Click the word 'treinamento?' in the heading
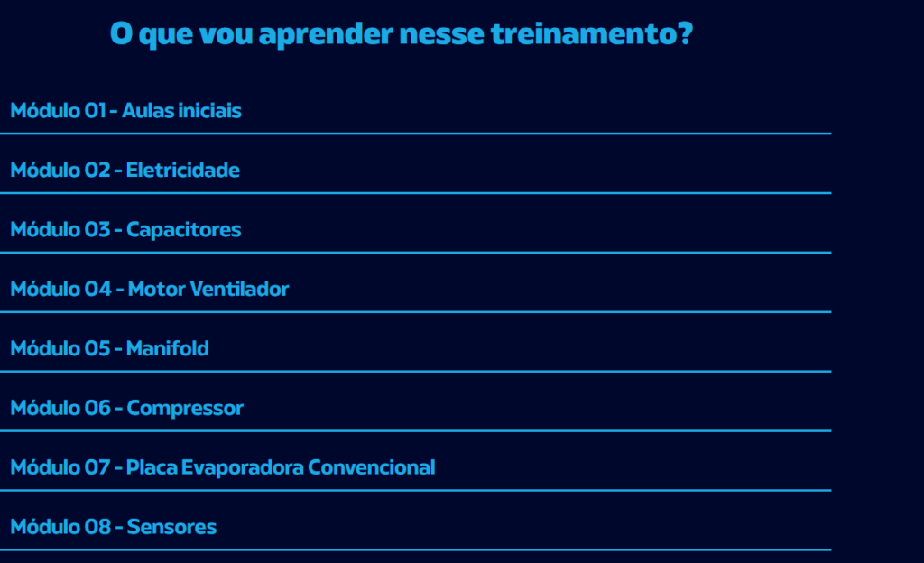Image resolution: width=924 pixels, height=563 pixels. 592,34
